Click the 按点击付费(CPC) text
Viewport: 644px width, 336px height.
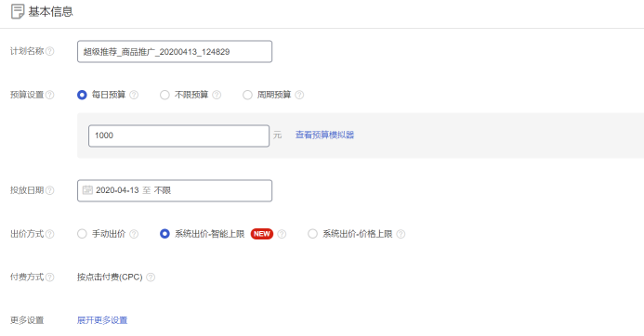pyautogui.click(x=110, y=278)
